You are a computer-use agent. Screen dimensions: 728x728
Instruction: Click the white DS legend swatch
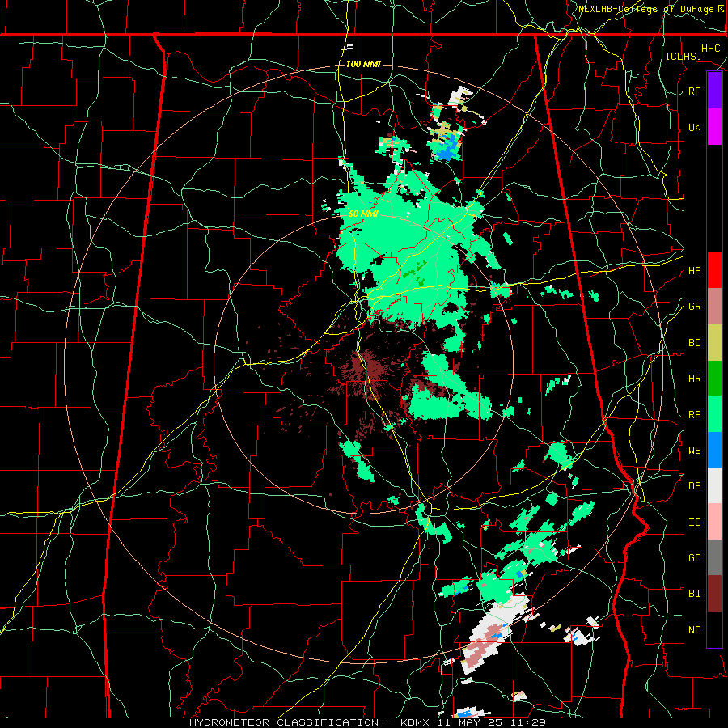point(714,485)
